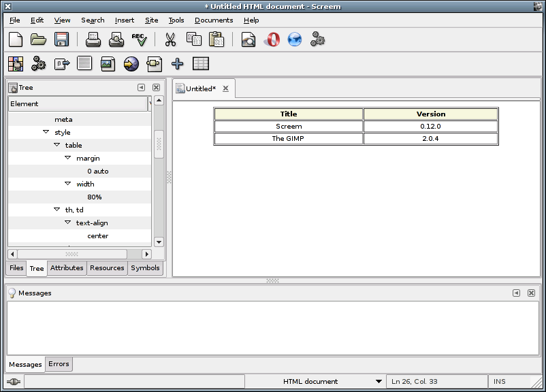Image resolution: width=546 pixels, height=392 pixels.
Task: Click the find-in-document magnifier icon
Action: (x=248, y=39)
